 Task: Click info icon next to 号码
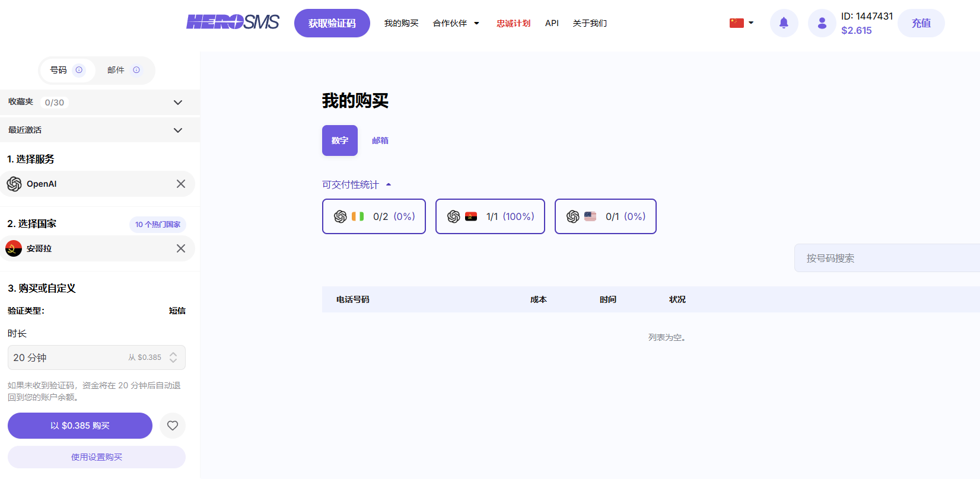click(79, 70)
